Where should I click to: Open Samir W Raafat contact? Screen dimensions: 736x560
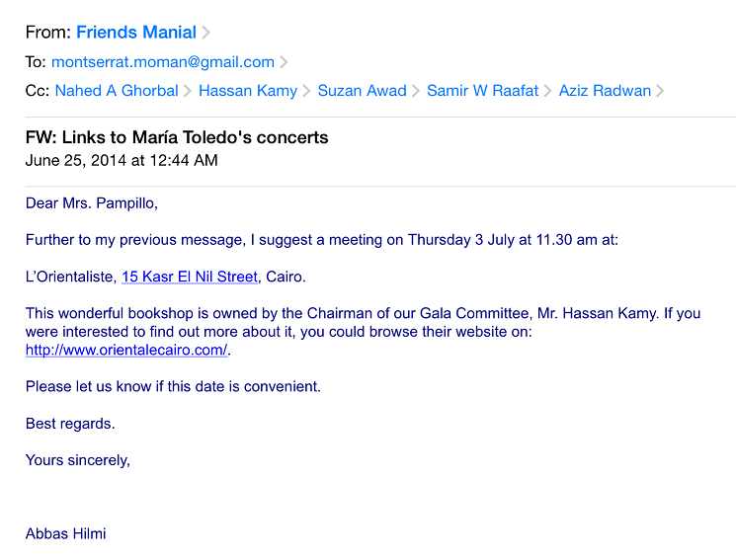pyautogui.click(x=482, y=91)
